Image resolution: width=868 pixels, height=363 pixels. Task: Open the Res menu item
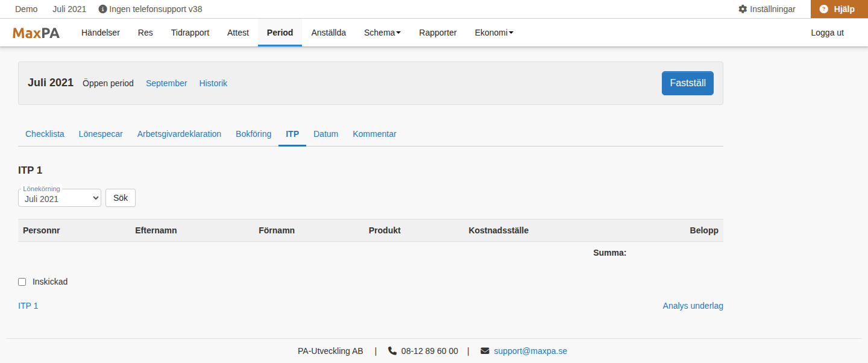click(145, 33)
